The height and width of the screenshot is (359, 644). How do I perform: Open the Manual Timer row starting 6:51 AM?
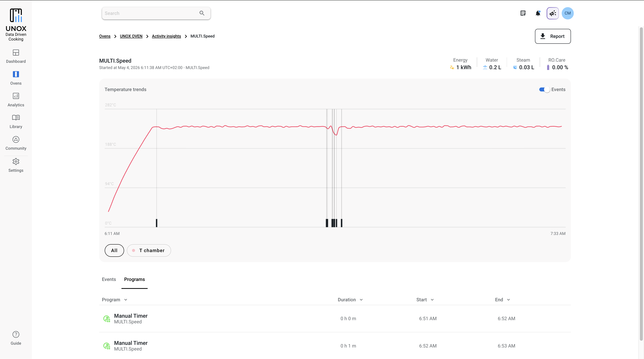[335, 319]
